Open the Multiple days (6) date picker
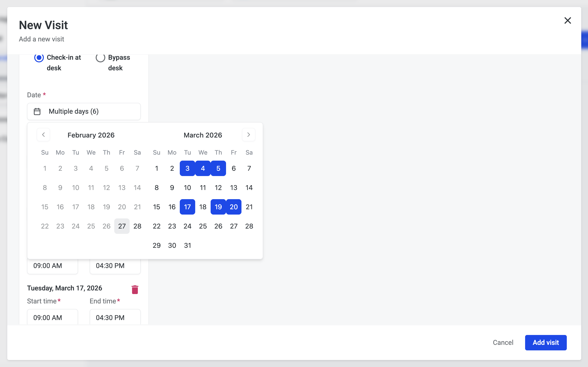588x367 pixels. [84, 111]
